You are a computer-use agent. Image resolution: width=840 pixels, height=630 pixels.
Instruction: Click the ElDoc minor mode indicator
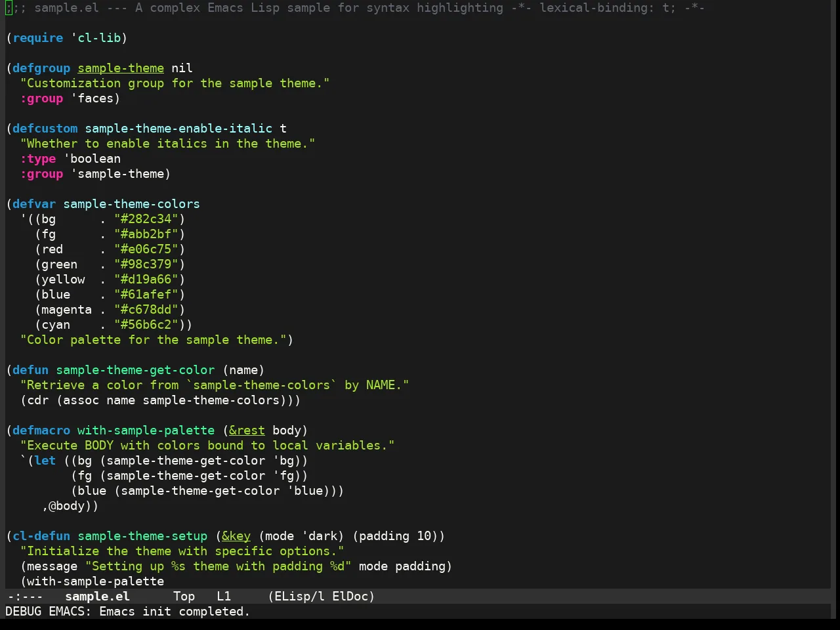click(350, 597)
